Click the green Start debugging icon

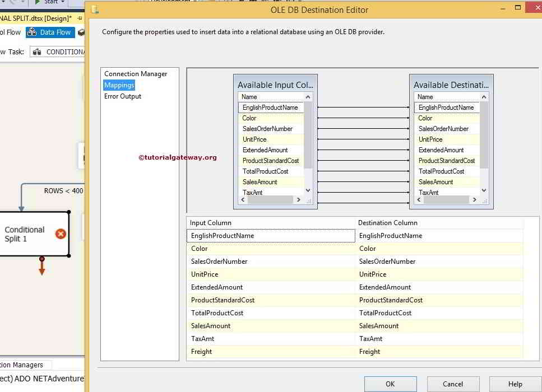click(38, 2)
